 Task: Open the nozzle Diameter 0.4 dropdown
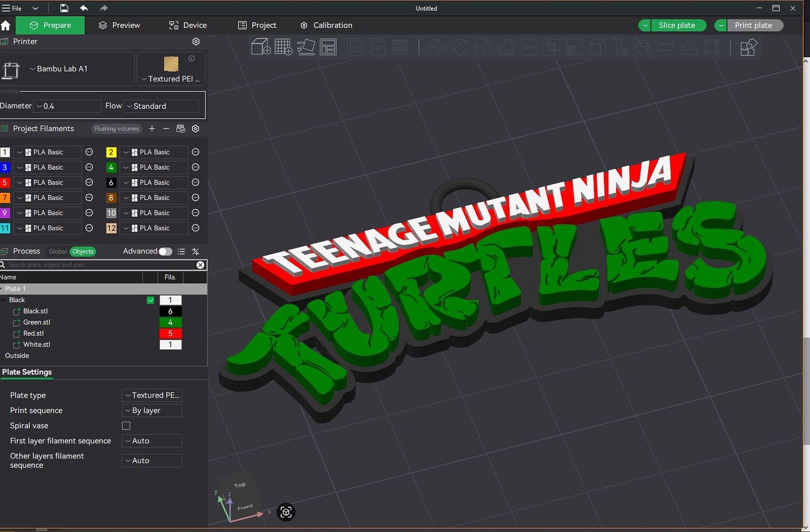click(x=67, y=106)
